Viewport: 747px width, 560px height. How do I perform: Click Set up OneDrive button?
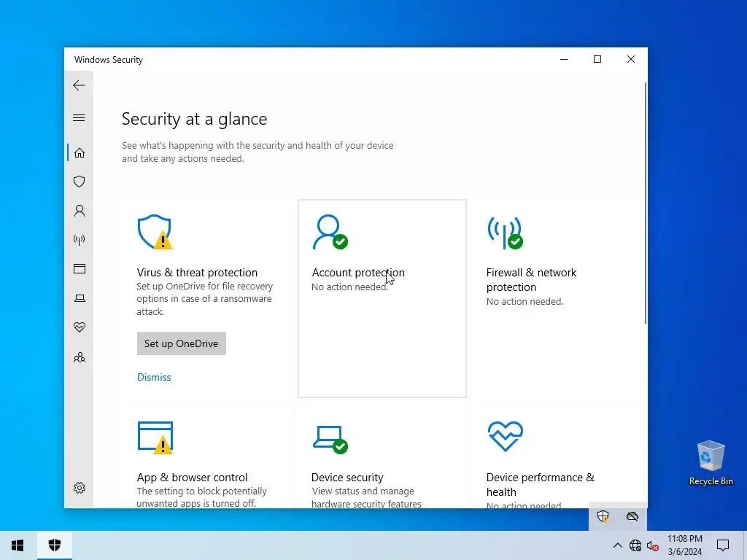tap(182, 343)
